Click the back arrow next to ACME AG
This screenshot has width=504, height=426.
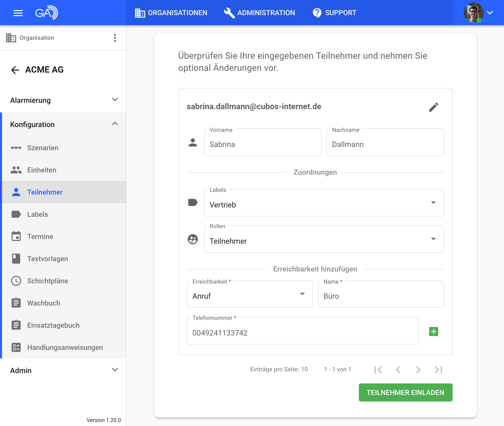15,70
